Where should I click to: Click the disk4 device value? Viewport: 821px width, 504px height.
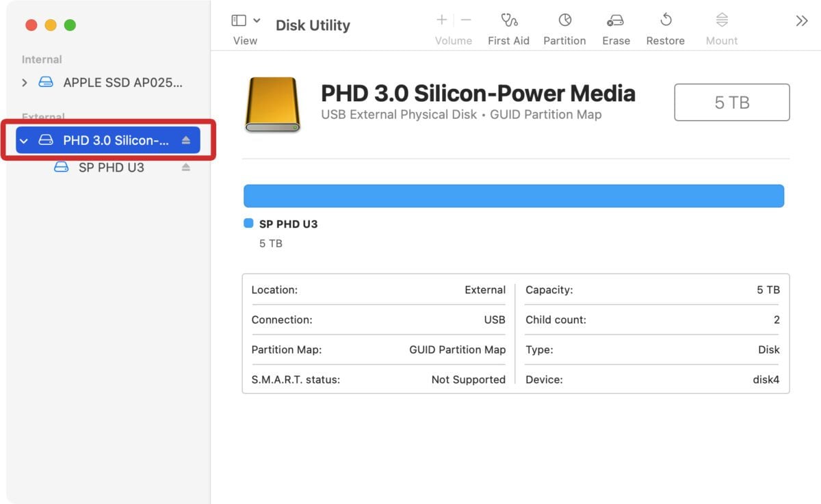(x=766, y=380)
